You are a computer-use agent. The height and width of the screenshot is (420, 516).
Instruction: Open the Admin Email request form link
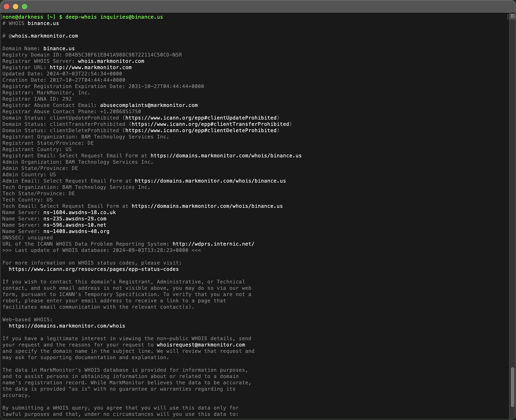coord(210,181)
